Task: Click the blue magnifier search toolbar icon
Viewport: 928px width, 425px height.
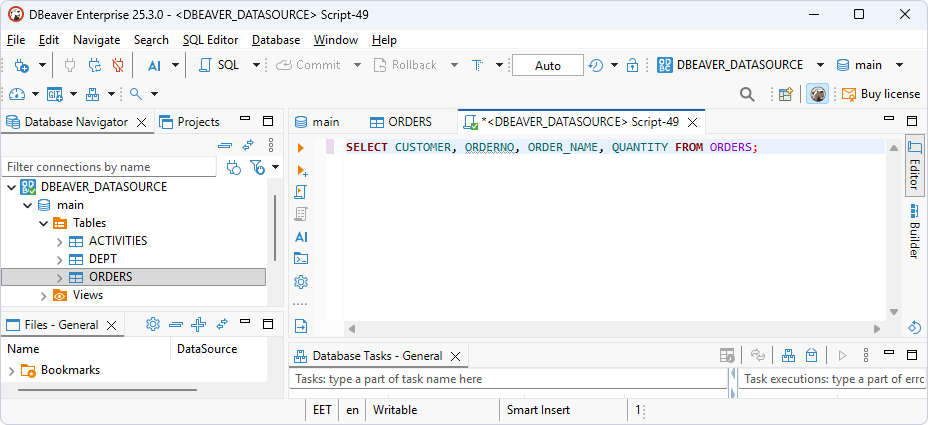Action: coord(136,94)
